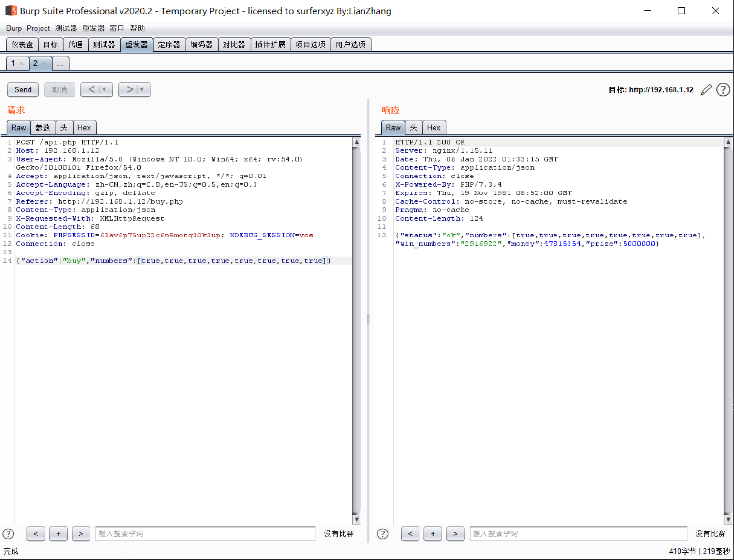Open back history dropdown arrow
The height and width of the screenshot is (560, 734).
[x=104, y=89]
